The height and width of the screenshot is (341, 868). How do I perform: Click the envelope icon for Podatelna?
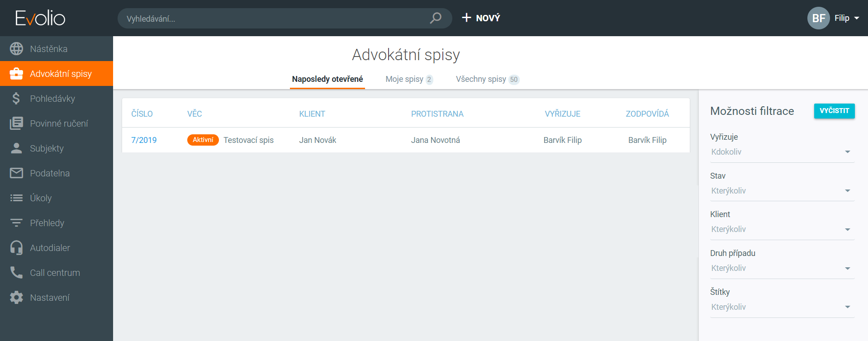coord(16,173)
